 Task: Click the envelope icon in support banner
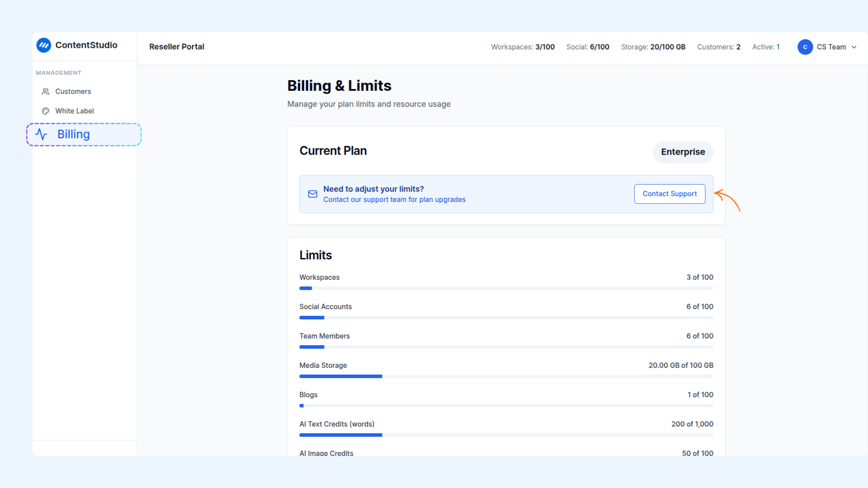(312, 194)
